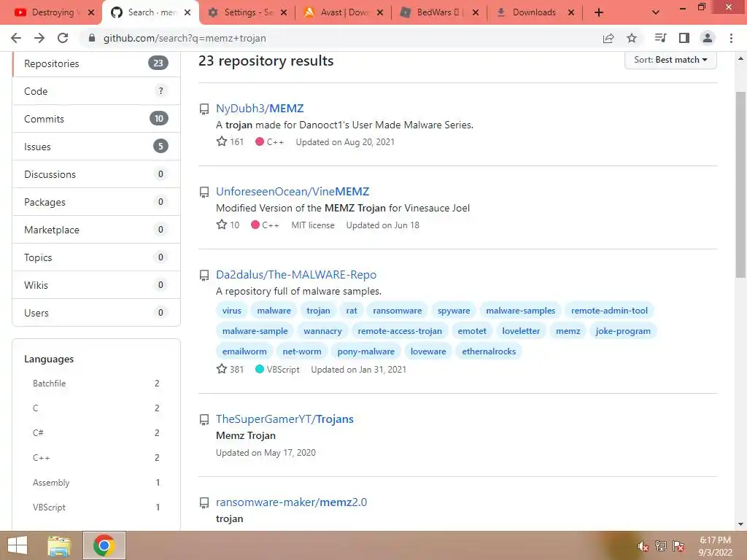Viewport: 747px width, 560px height.
Task: Close the Settings tab
Action: 284,12
